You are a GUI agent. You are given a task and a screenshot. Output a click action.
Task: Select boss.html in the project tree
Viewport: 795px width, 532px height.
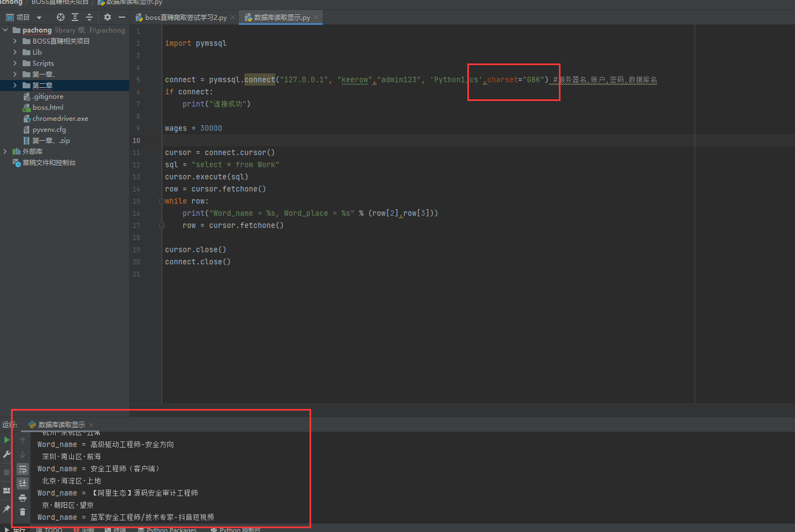pyautogui.click(x=47, y=108)
